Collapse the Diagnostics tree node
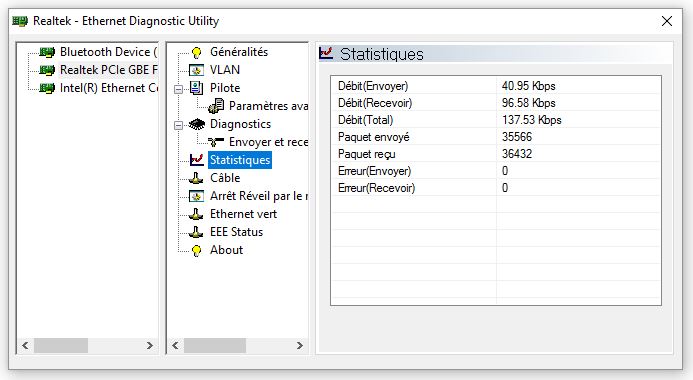The width and height of the screenshot is (693, 380). (x=179, y=125)
